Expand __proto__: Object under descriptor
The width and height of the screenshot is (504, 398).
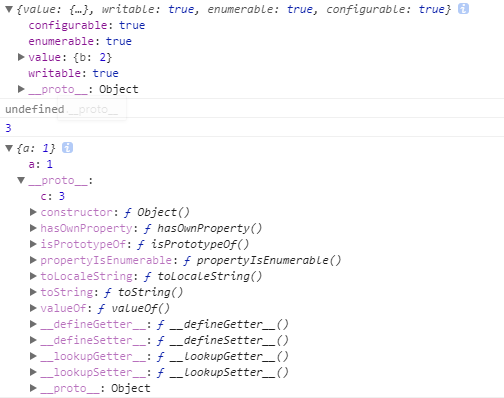pyautogui.click(x=21, y=89)
